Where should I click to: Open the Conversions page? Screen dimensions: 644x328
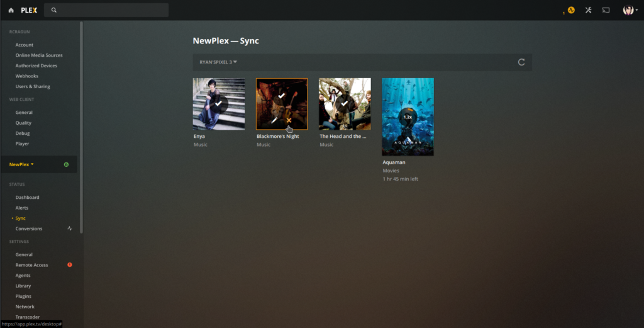tap(29, 229)
